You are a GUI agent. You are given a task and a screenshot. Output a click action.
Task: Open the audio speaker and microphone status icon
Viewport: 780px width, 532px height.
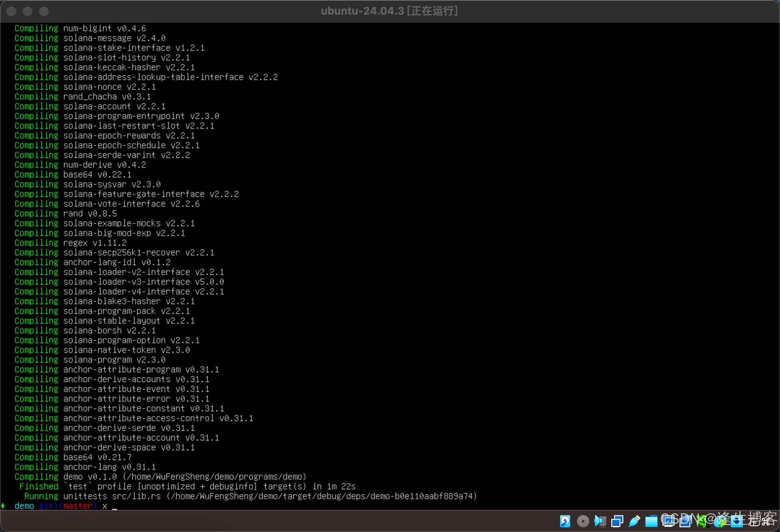coord(600,521)
